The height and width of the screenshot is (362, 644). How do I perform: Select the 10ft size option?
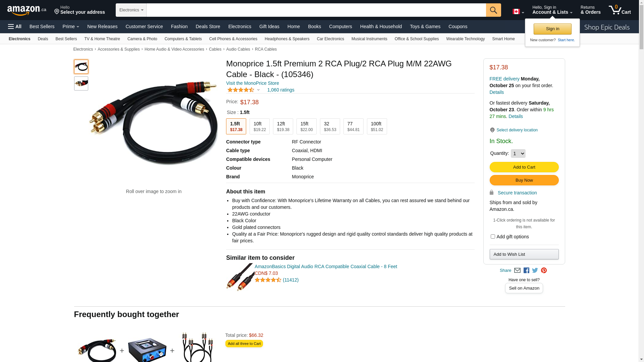click(260, 126)
